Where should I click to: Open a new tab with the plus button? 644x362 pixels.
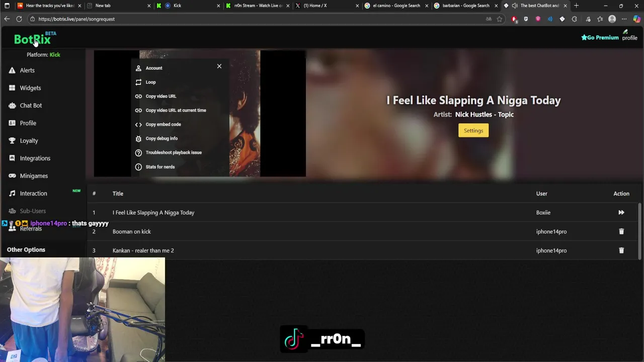[577, 6]
